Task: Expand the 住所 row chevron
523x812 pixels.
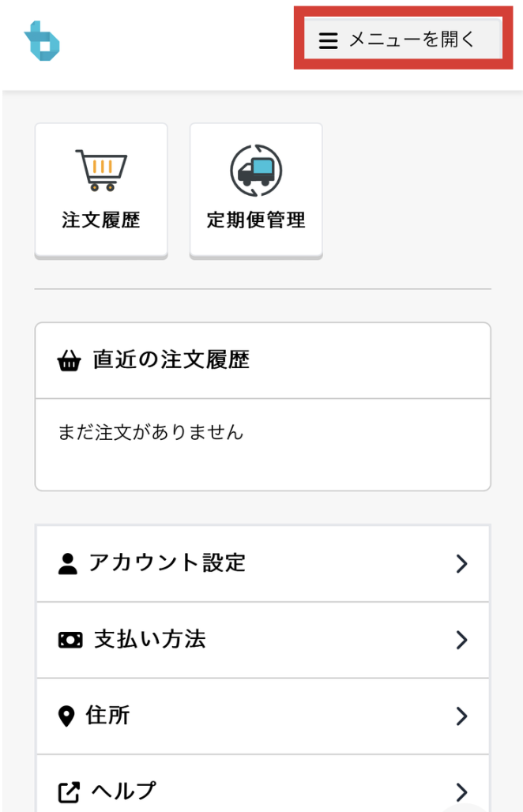Action: tap(462, 716)
